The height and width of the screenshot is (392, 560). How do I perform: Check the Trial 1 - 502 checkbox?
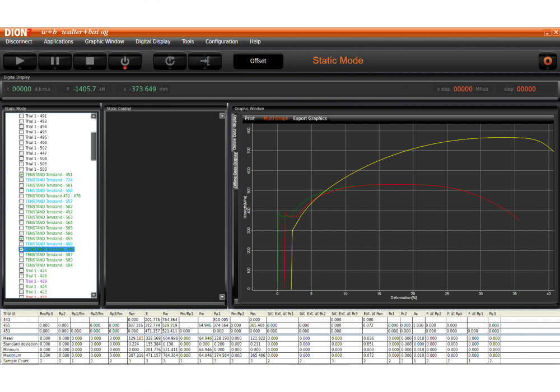click(21, 148)
